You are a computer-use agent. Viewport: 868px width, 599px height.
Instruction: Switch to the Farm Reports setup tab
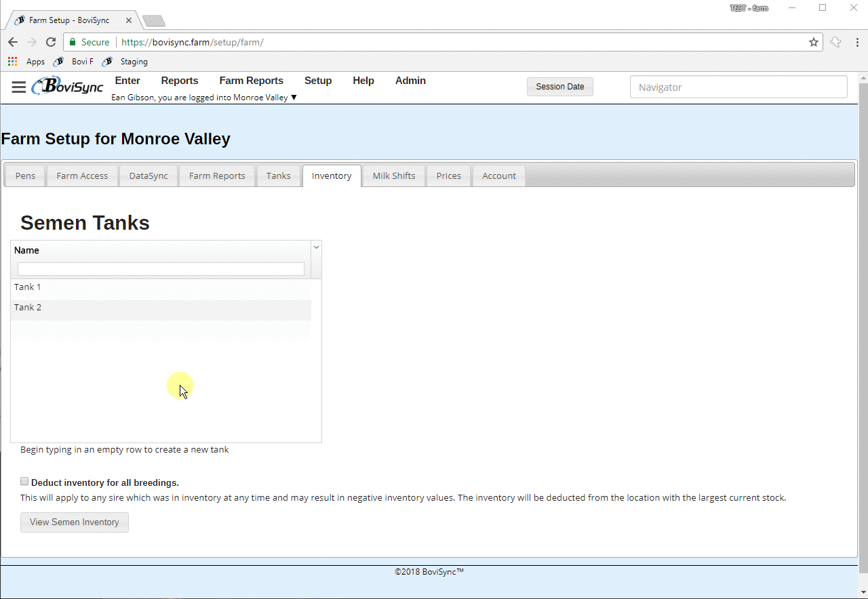tap(217, 175)
